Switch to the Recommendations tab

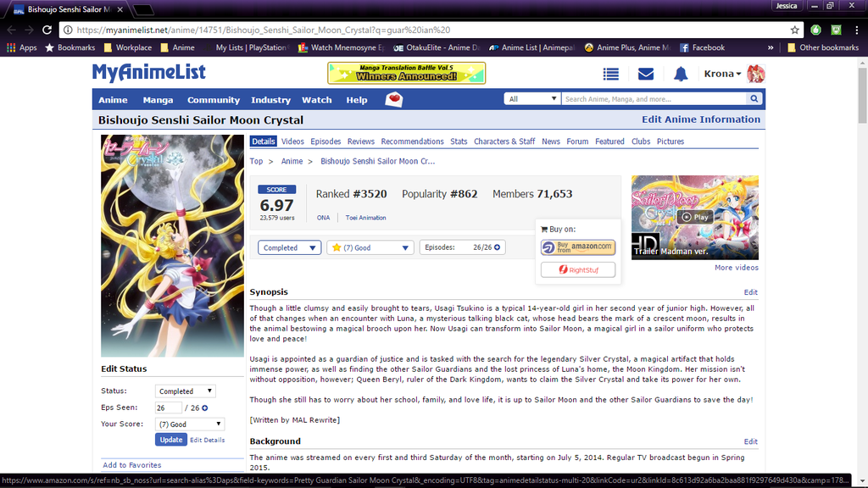coord(413,141)
